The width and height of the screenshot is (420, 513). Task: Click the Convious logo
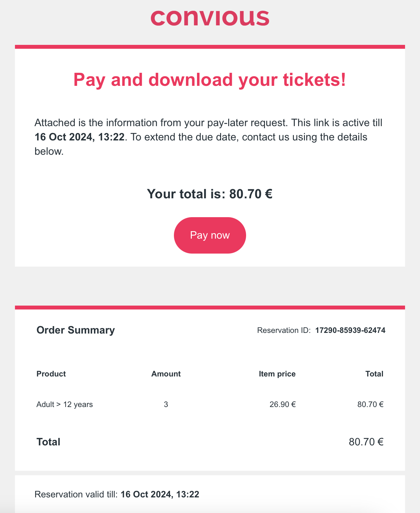210,17
